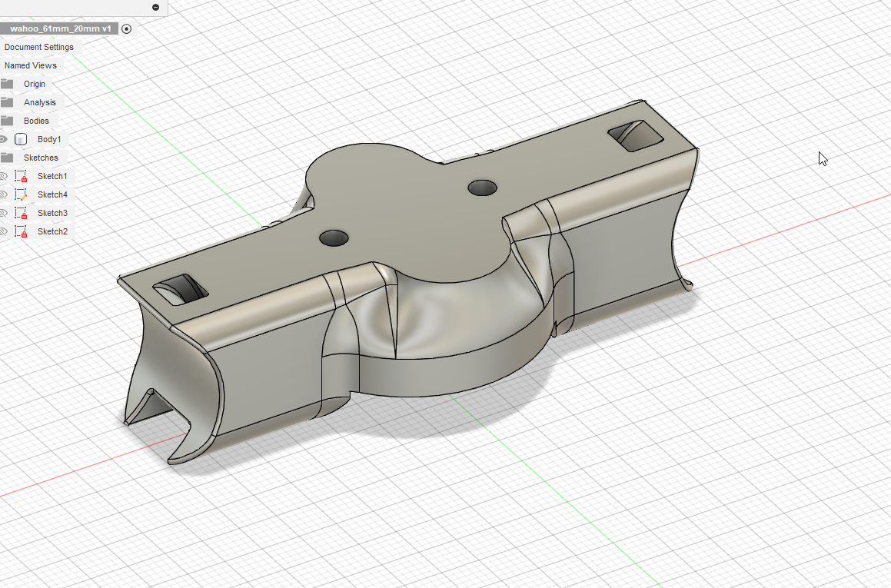Select the wahoo_61mm_20mm v1 root component

coord(60,28)
